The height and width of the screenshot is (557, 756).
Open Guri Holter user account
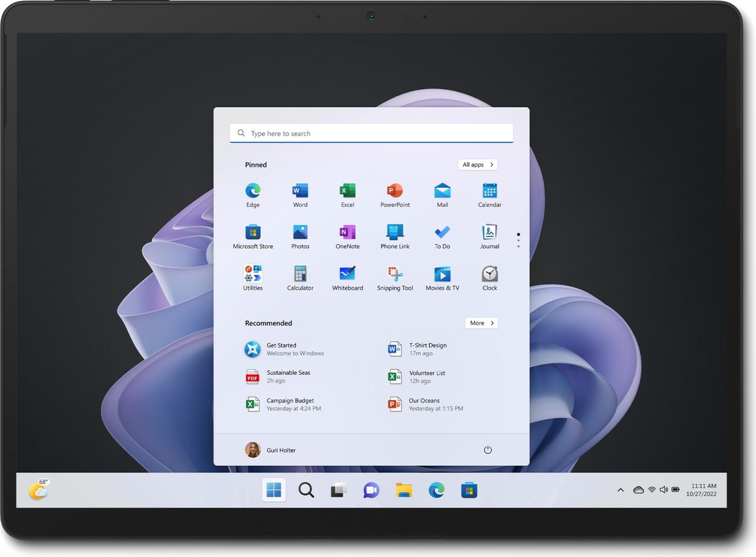pos(271,450)
